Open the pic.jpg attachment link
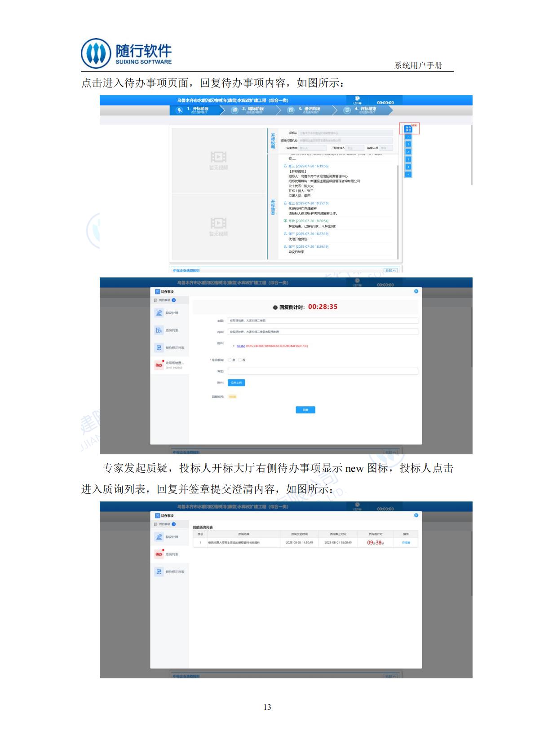Image resolution: width=535 pixels, height=756 pixels. 241,346
